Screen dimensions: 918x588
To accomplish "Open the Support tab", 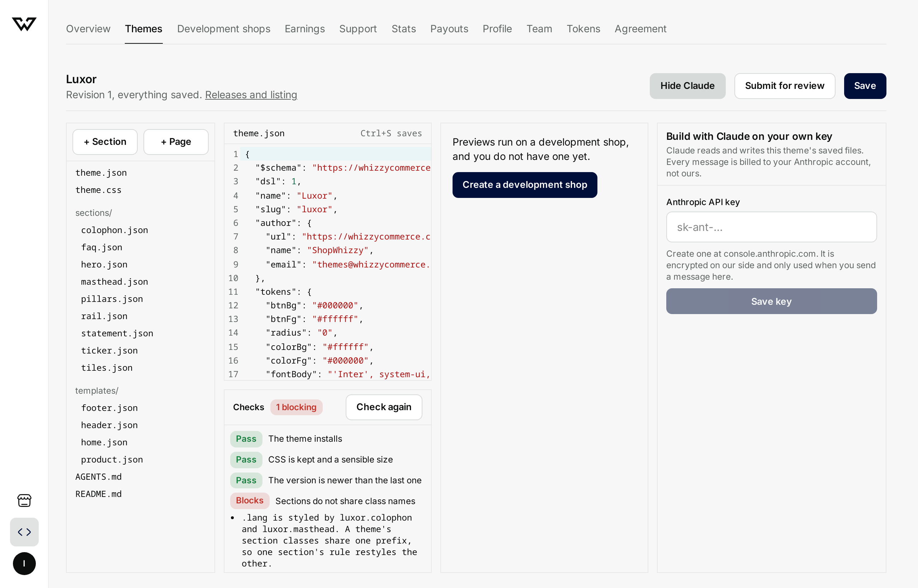I will (x=358, y=29).
